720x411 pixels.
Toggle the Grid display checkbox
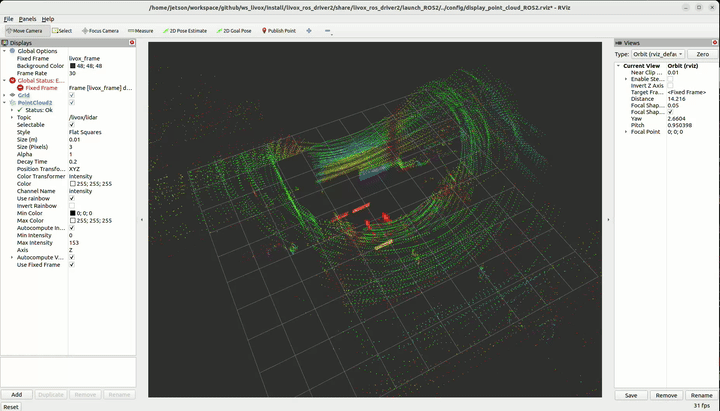[x=72, y=95]
